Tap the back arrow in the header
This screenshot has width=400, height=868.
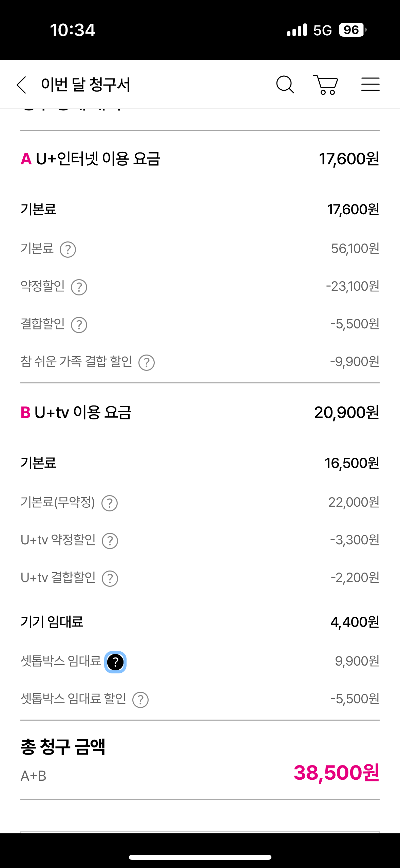[x=21, y=85]
